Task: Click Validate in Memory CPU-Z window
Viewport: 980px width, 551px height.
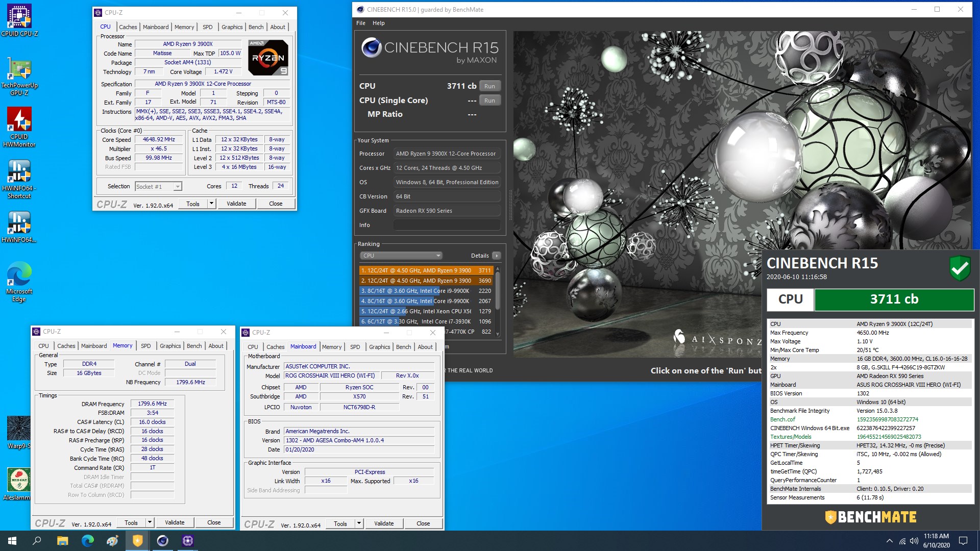Action: 175,522
